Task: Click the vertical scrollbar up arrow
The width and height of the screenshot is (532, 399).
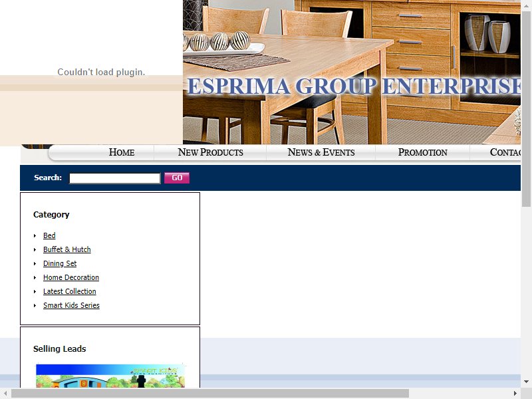Action: point(526,5)
